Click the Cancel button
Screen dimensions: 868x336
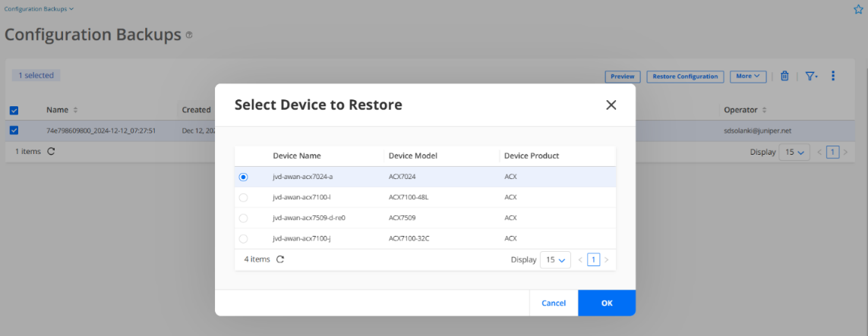pos(554,303)
